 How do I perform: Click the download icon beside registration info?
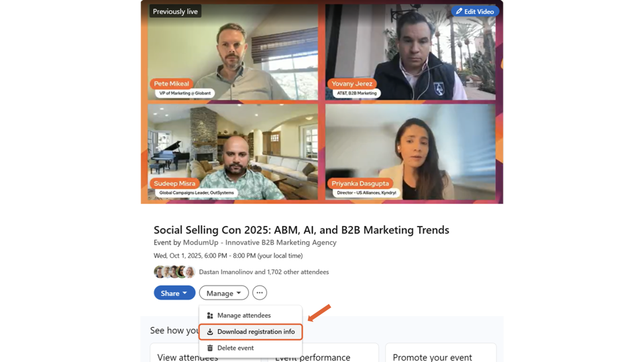[210, 332]
